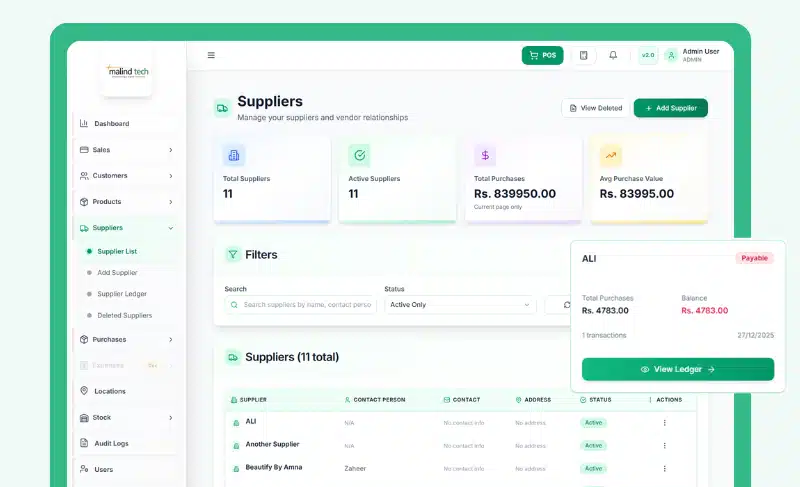Click the Another Supplier name in table
Viewport: 800px width, 487px height.
coord(272,444)
